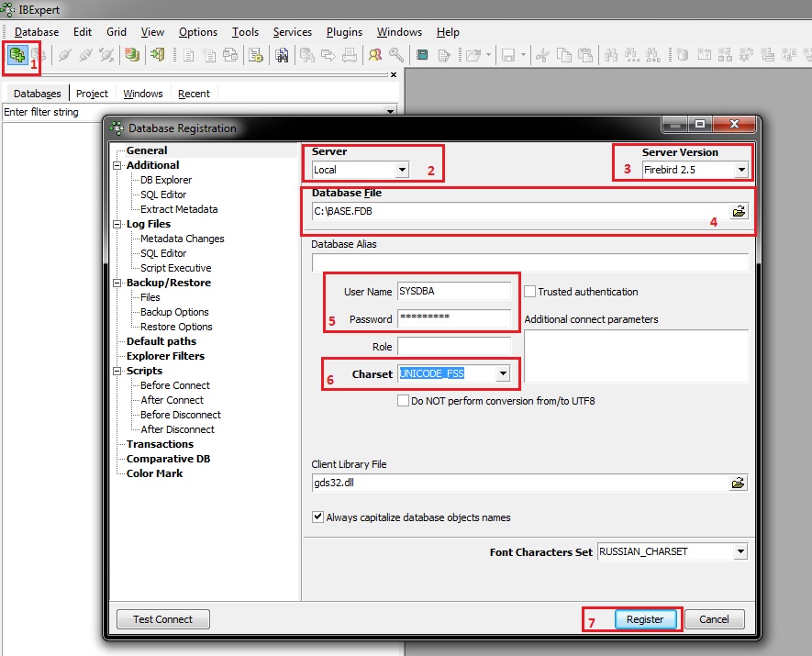
Task: Open the User Manager toolbar icon
Action: (374, 54)
